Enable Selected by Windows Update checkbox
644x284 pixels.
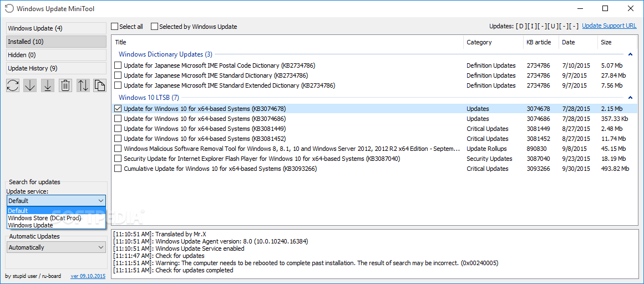tap(154, 26)
